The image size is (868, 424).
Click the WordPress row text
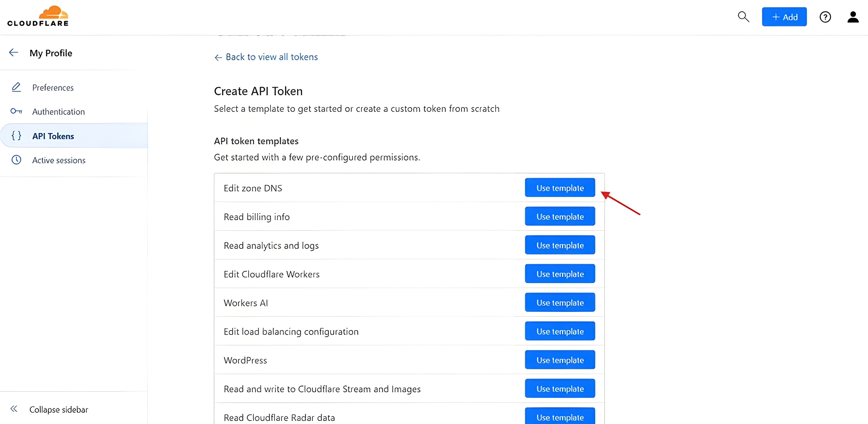click(x=245, y=360)
